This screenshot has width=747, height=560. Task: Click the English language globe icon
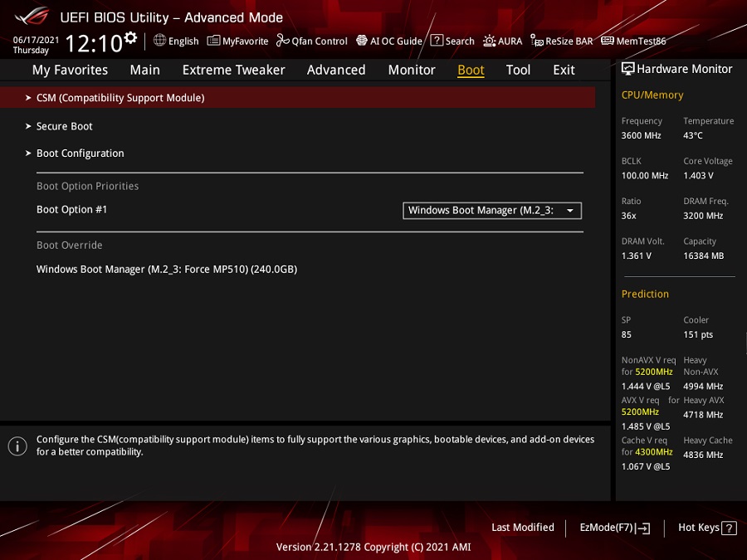(x=159, y=41)
